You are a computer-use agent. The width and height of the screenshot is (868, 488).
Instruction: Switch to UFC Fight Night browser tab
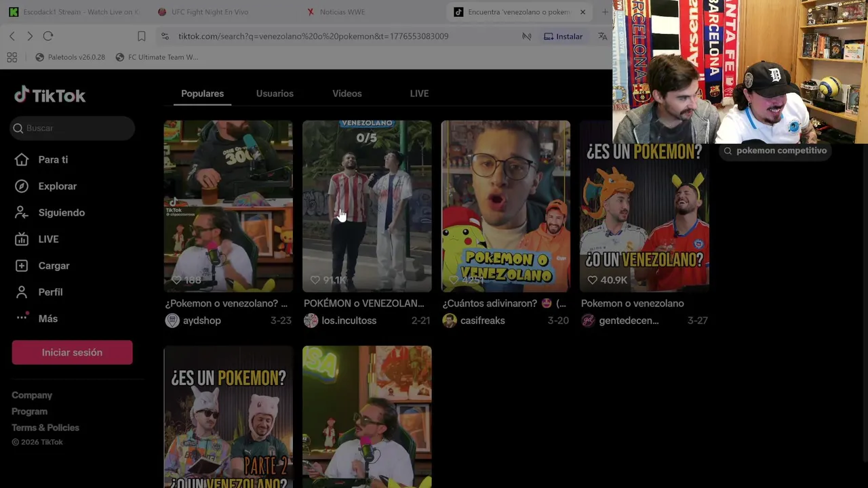click(210, 12)
